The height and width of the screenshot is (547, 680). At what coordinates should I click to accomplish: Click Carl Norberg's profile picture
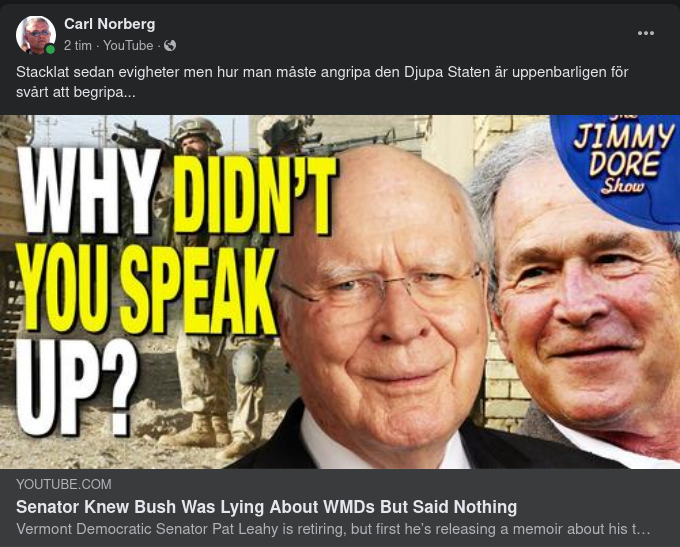tap(36, 35)
